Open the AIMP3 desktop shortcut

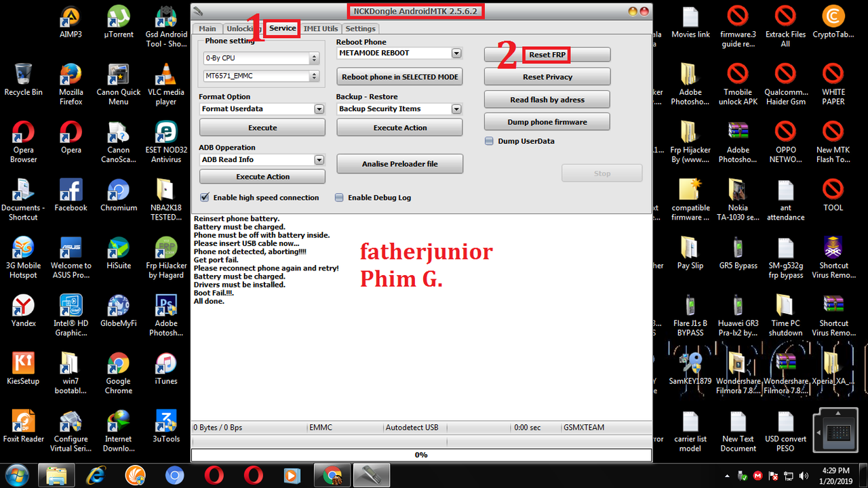point(71,22)
